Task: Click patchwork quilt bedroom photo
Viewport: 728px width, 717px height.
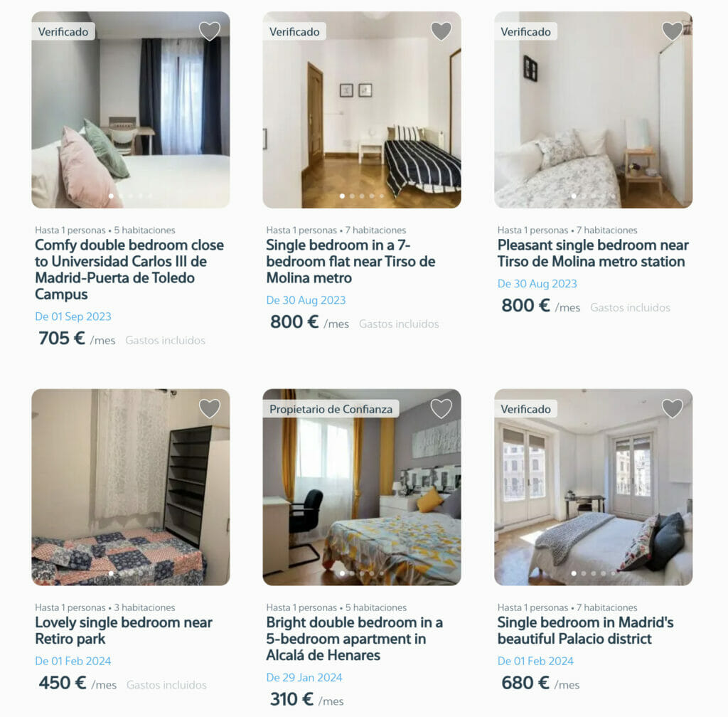Action: pyautogui.click(x=131, y=487)
